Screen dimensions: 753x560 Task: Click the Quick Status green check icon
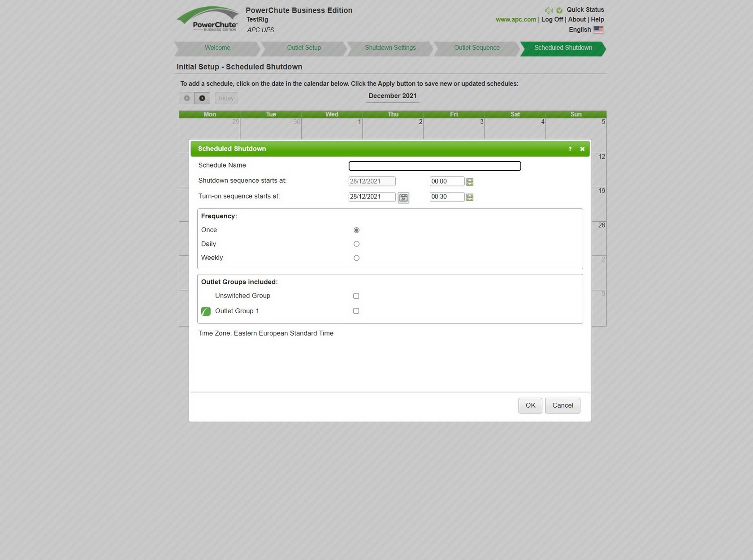559,10
